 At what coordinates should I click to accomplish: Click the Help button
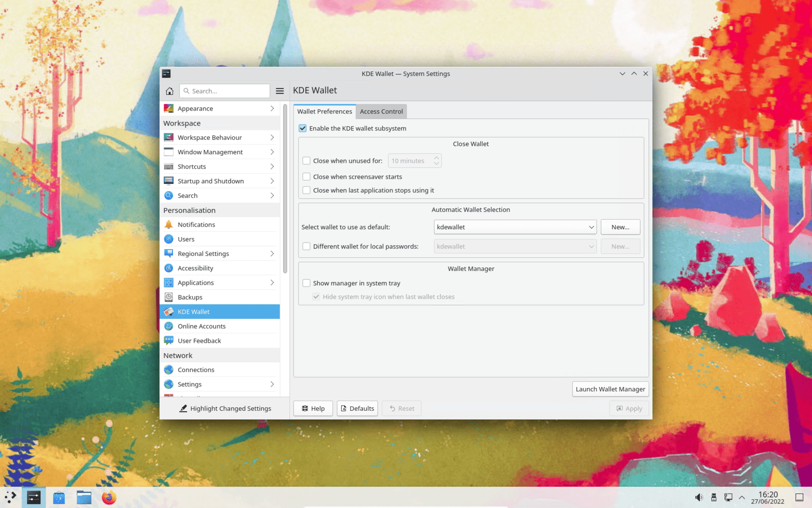point(313,408)
